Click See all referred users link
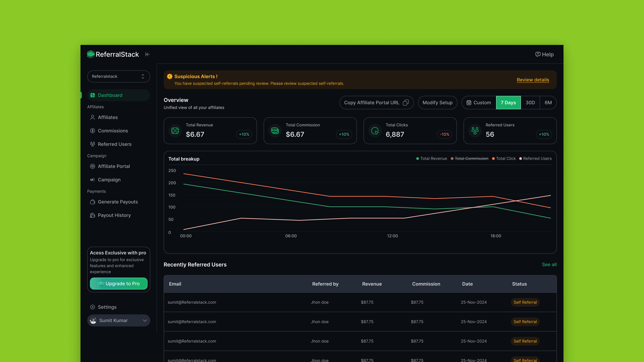 coord(549,265)
